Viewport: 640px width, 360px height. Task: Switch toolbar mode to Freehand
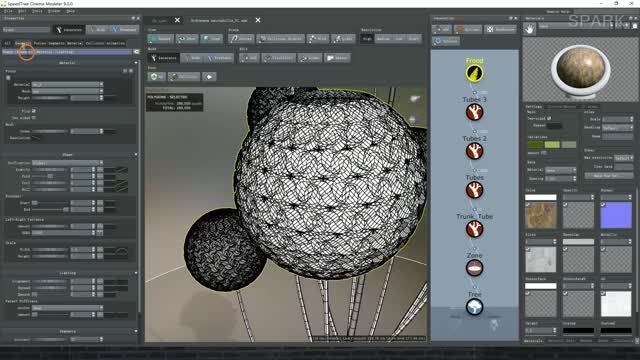coord(219,58)
